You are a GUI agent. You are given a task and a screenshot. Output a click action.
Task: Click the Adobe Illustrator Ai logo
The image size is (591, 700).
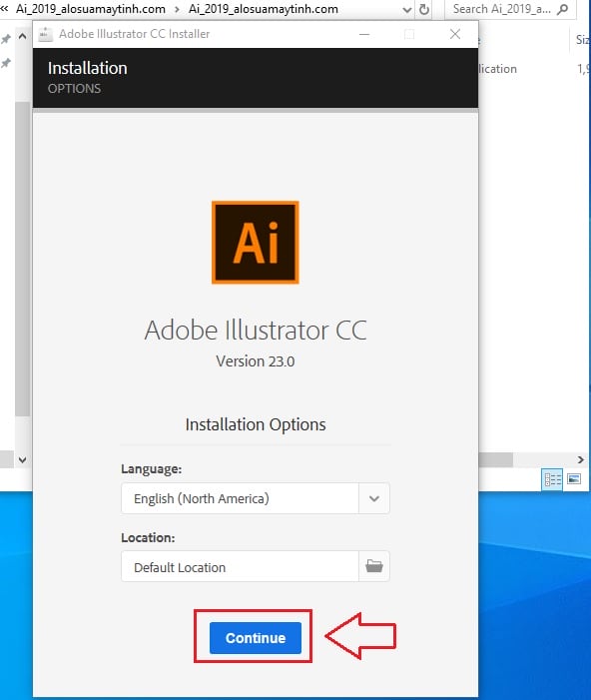click(256, 242)
